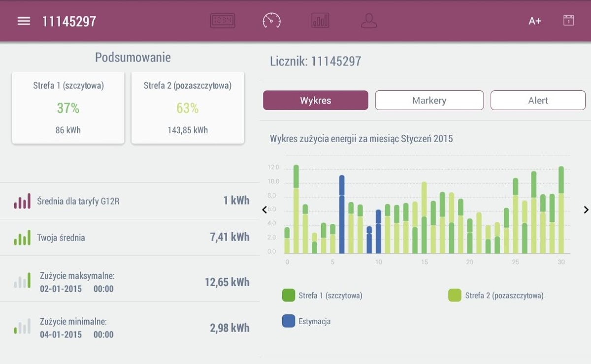The width and height of the screenshot is (591, 364).
Task: Select the Strefa 2 (pozaszczytowa) summary card
Action: tap(188, 108)
